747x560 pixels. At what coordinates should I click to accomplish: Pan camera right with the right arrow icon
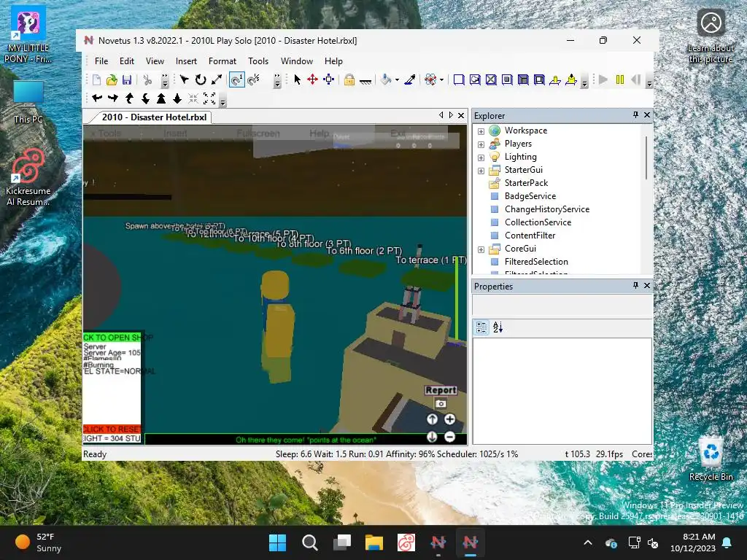coord(113,98)
